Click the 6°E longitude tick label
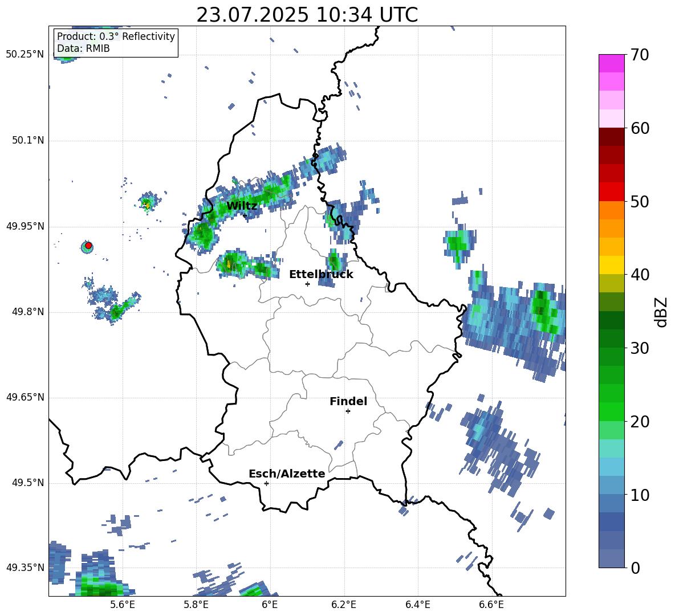The width and height of the screenshot is (675, 616). coord(270,605)
